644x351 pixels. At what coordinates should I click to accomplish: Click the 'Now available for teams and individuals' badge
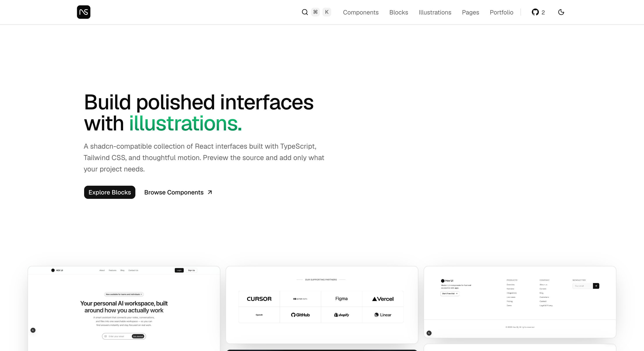124,294
